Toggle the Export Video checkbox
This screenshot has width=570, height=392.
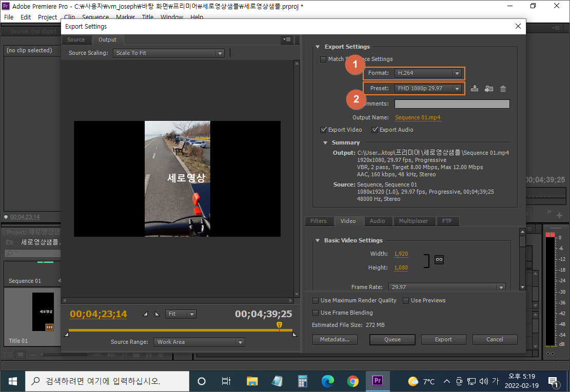[323, 130]
